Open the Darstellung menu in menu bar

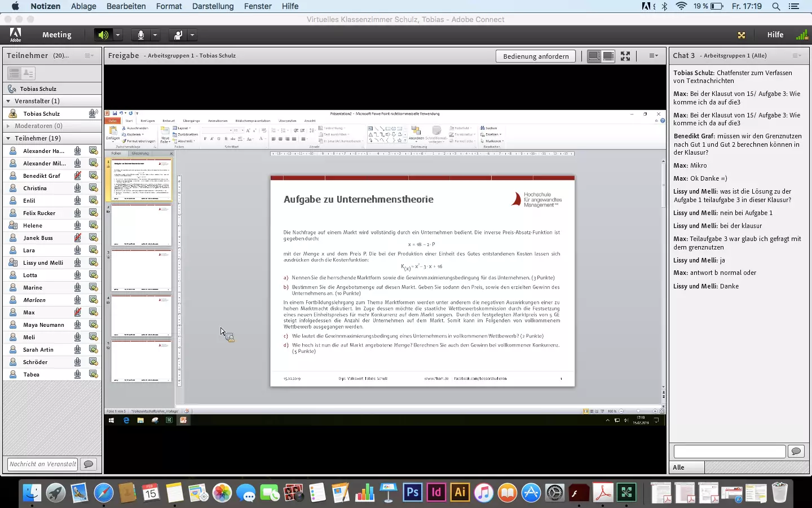click(213, 6)
